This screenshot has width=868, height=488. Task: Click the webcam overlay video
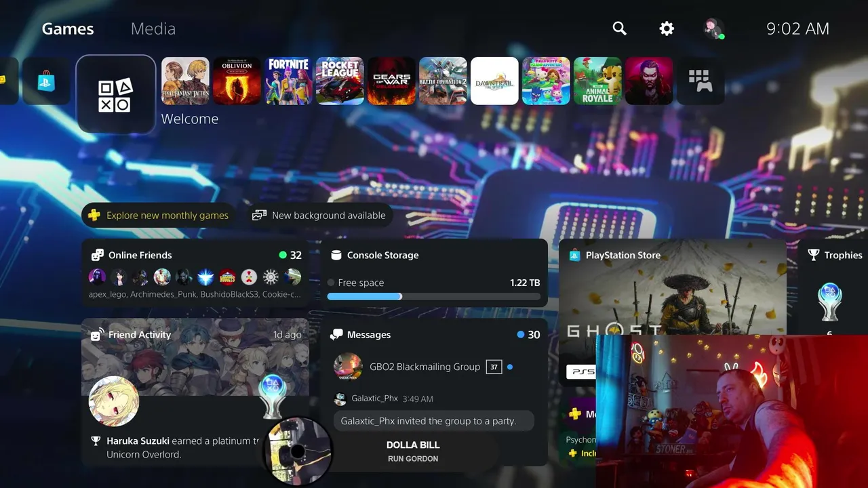click(x=732, y=411)
